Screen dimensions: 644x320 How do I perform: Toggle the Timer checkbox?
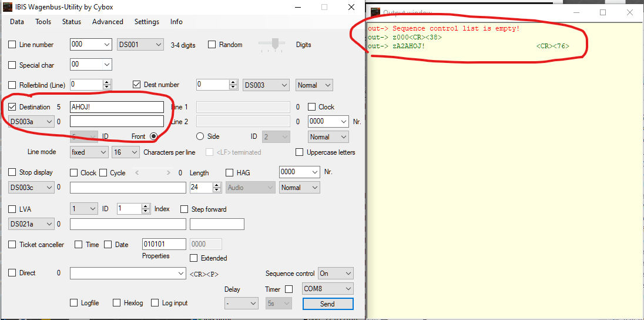[x=289, y=289]
